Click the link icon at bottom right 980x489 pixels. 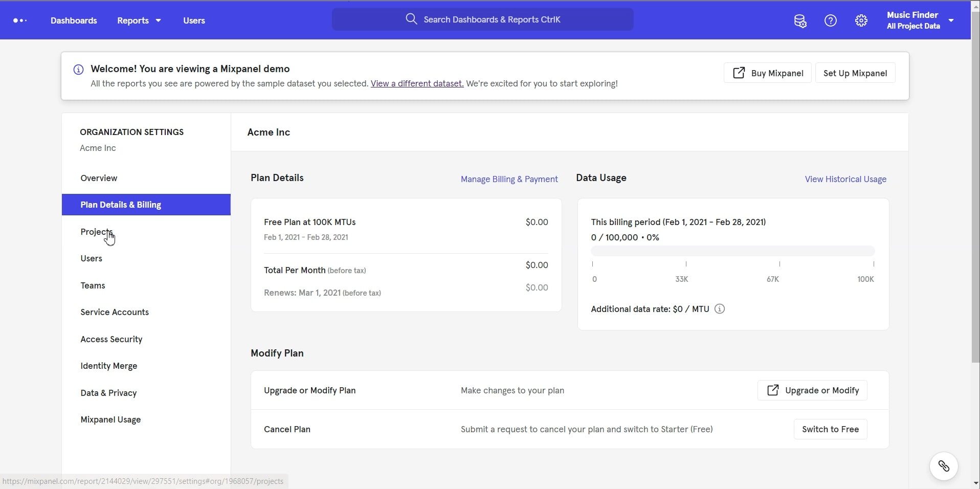coord(944,466)
